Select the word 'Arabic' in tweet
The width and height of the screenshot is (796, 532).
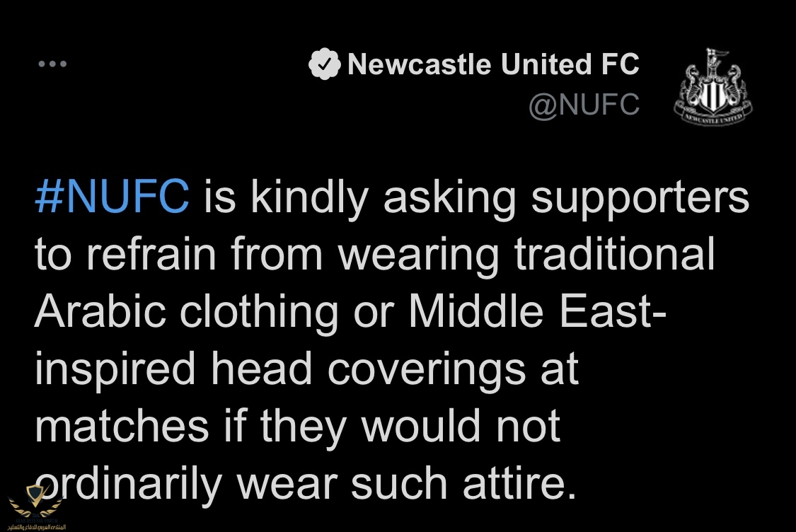[100, 311]
